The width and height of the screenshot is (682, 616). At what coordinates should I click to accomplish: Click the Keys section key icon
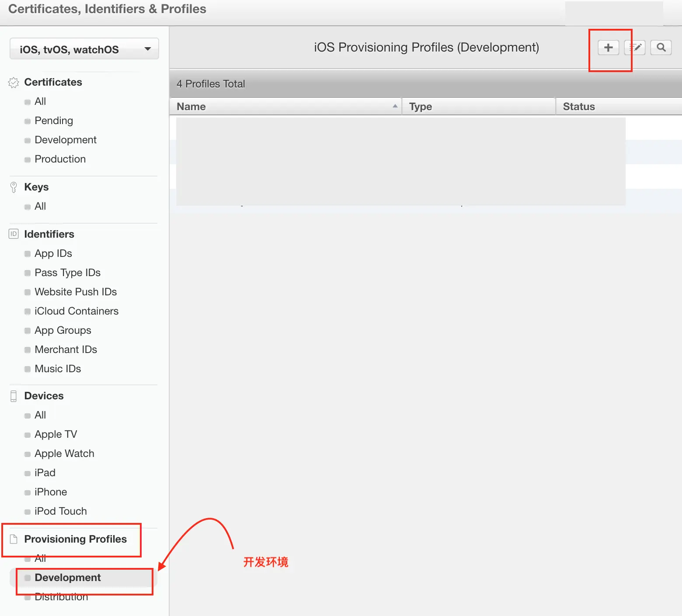click(x=14, y=187)
